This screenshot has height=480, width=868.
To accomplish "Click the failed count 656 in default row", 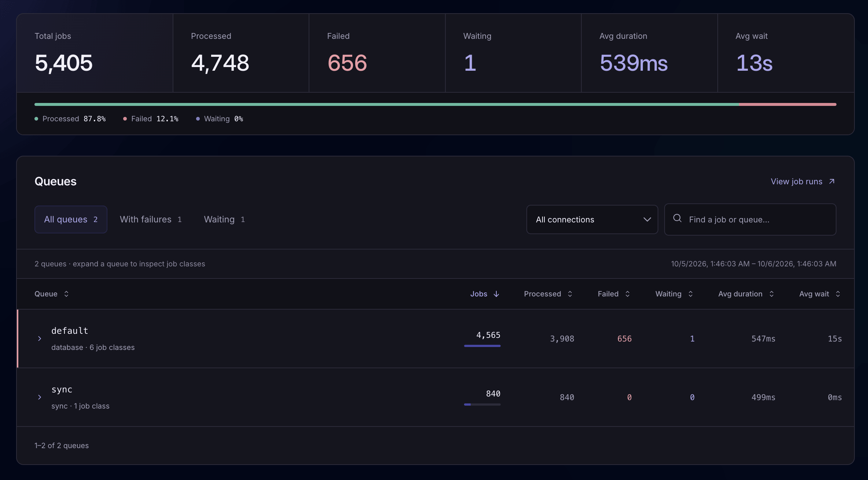I will click(x=625, y=339).
